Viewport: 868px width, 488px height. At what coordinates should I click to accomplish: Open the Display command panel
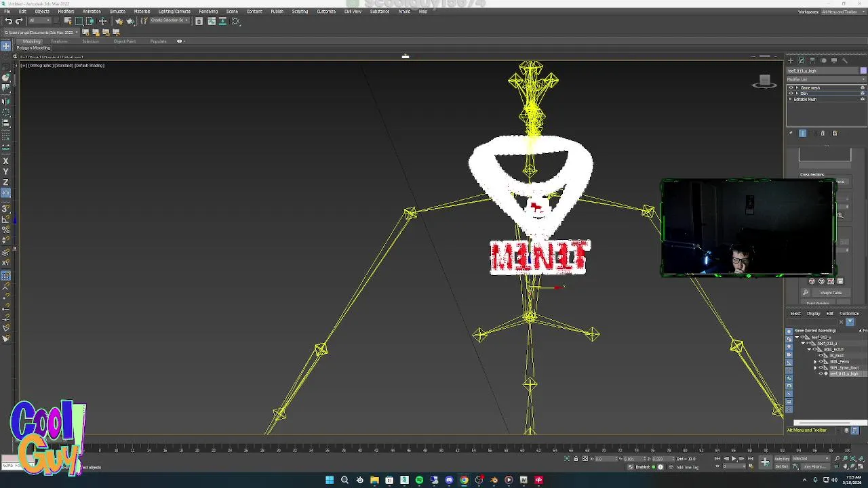(834, 60)
